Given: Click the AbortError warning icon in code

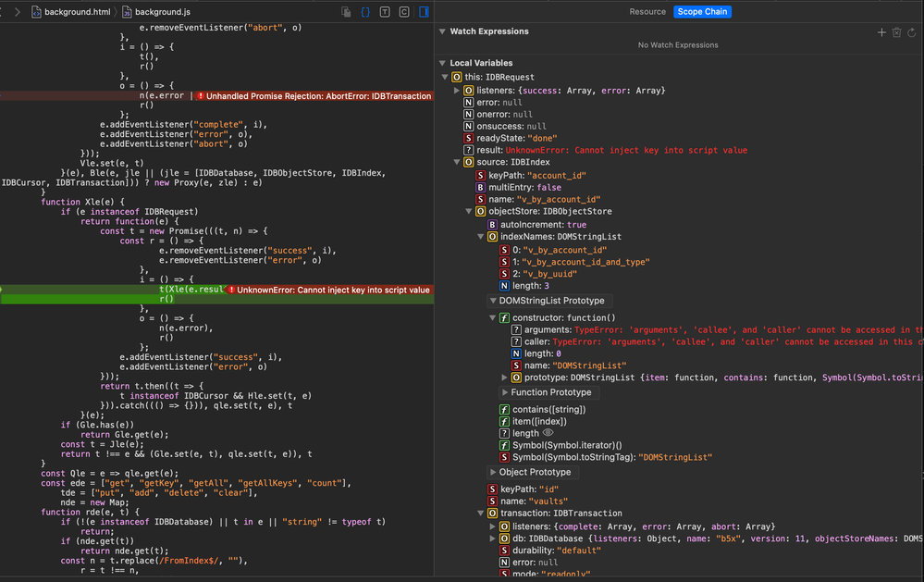Looking at the screenshot, I should (x=201, y=95).
